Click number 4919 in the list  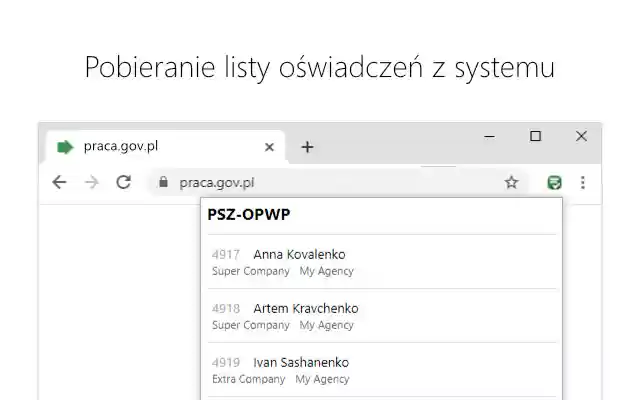point(226,362)
